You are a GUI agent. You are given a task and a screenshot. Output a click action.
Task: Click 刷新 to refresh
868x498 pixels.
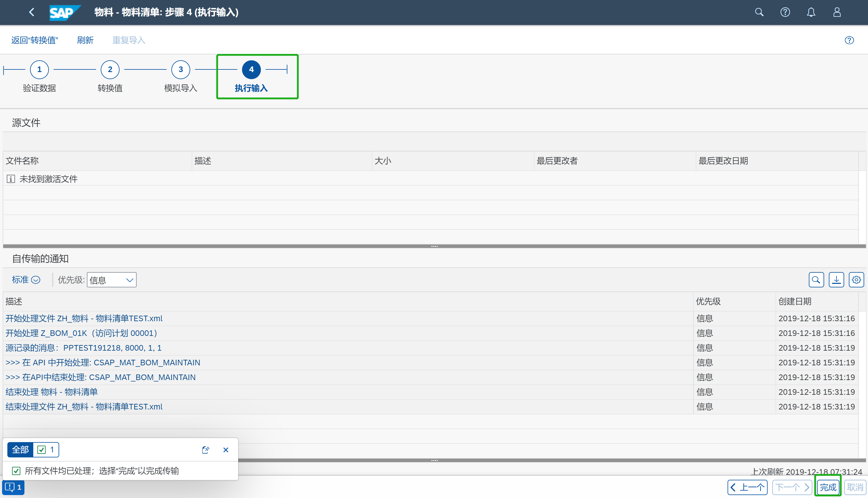coord(85,40)
